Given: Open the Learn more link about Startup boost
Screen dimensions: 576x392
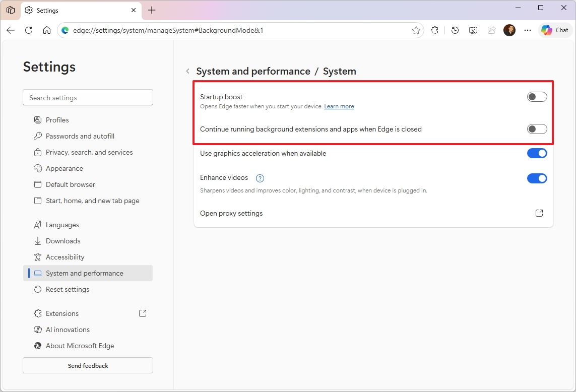Looking at the screenshot, I should (339, 106).
